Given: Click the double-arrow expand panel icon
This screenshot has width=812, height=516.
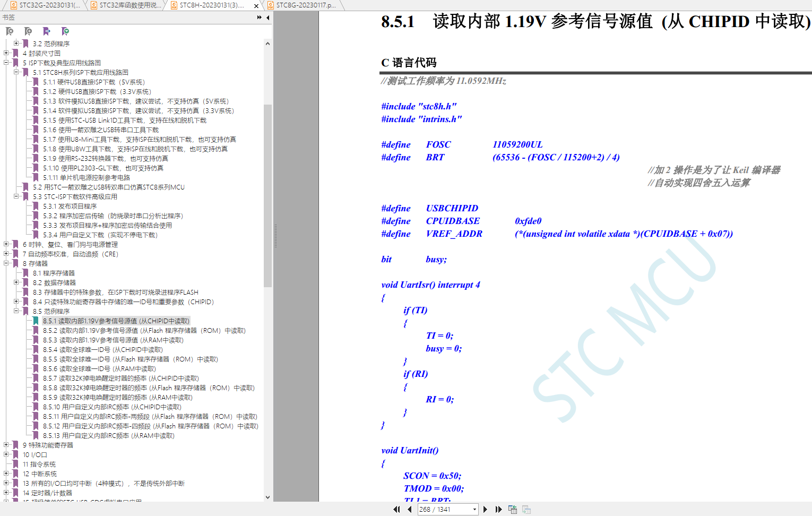Looking at the screenshot, I should pos(259,18).
